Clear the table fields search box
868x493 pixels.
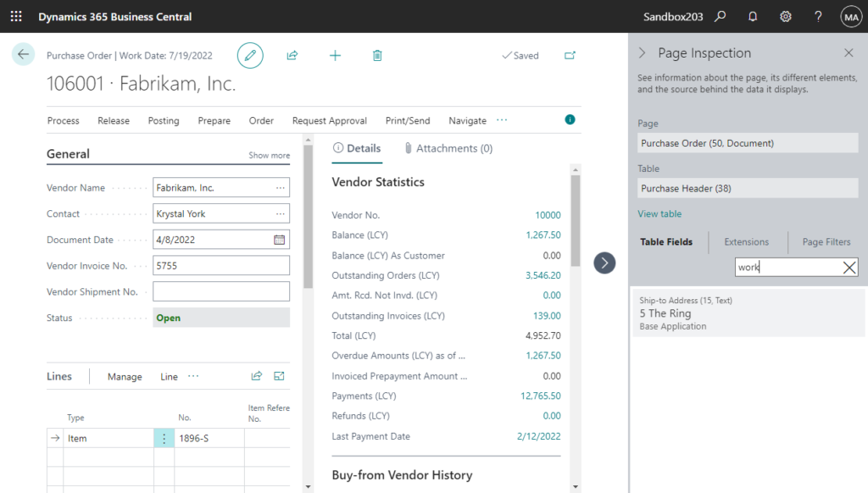849,268
